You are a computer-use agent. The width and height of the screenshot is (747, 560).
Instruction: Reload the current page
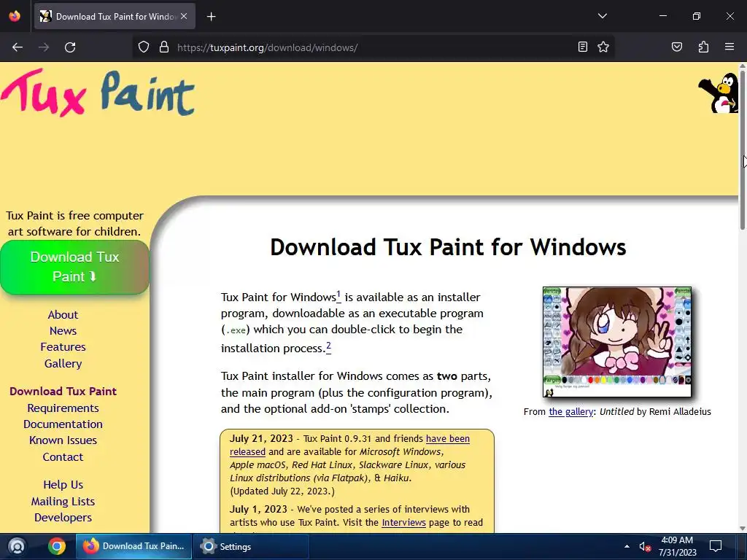click(70, 47)
